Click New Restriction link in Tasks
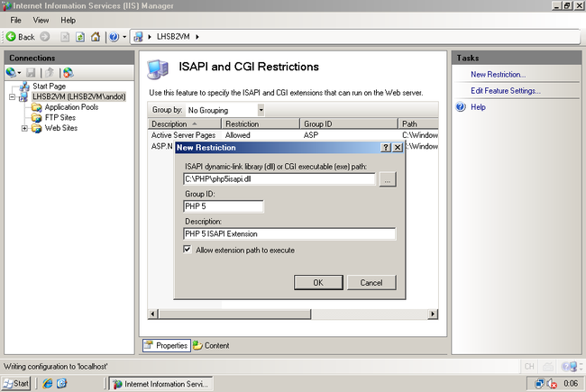 pyautogui.click(x=499, y=75)
